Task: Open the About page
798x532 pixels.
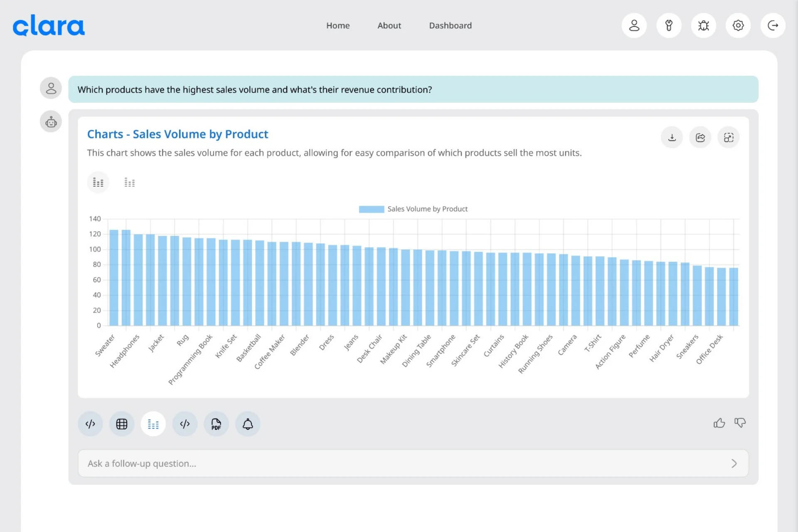Action: (x=389, y=25)
